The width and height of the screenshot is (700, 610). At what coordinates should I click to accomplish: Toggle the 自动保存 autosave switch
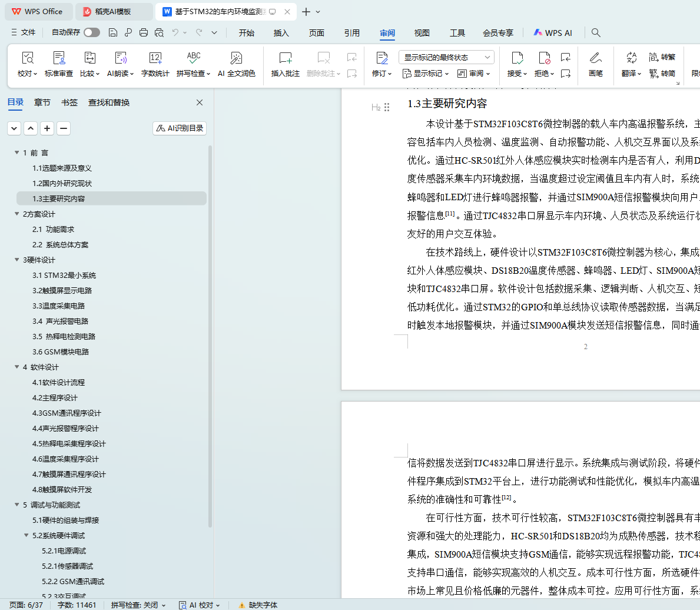91,33
